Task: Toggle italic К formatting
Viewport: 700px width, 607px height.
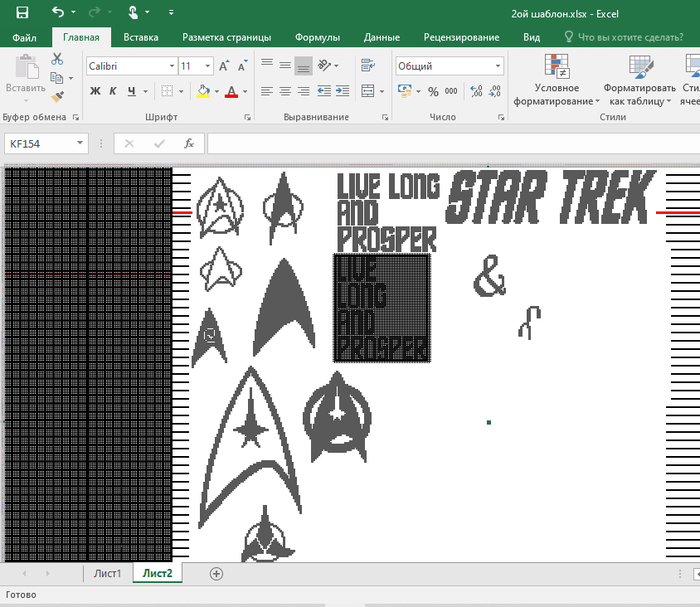Action: [113, 91]
